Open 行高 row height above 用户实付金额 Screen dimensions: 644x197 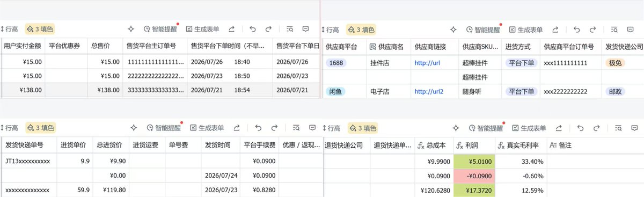[x=10, y=30]
